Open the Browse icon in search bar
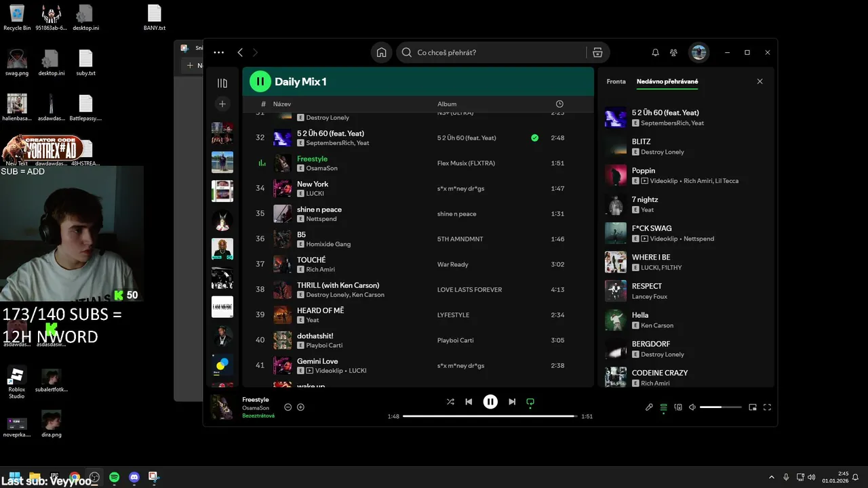868x488 pixels. (x=597, y=52)
